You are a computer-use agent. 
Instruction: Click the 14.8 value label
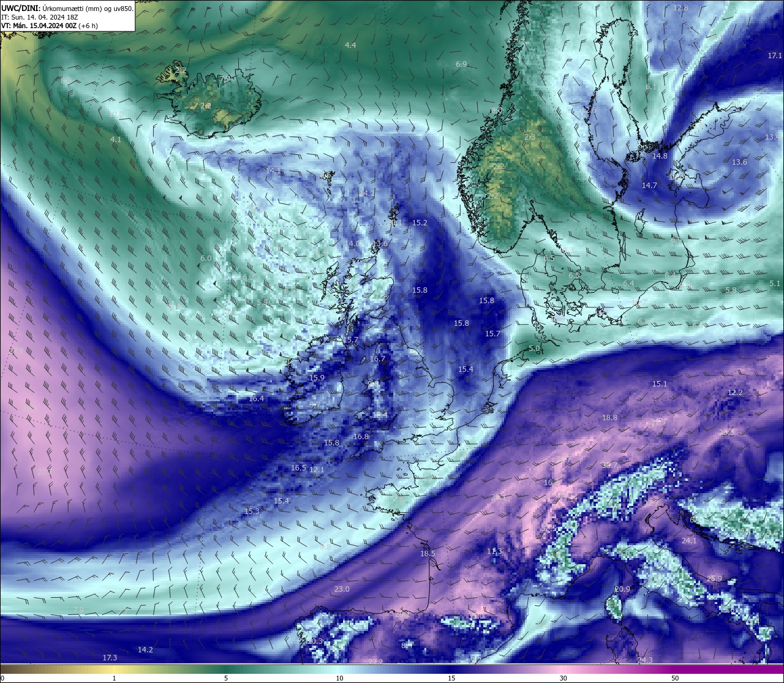[660, 156]
